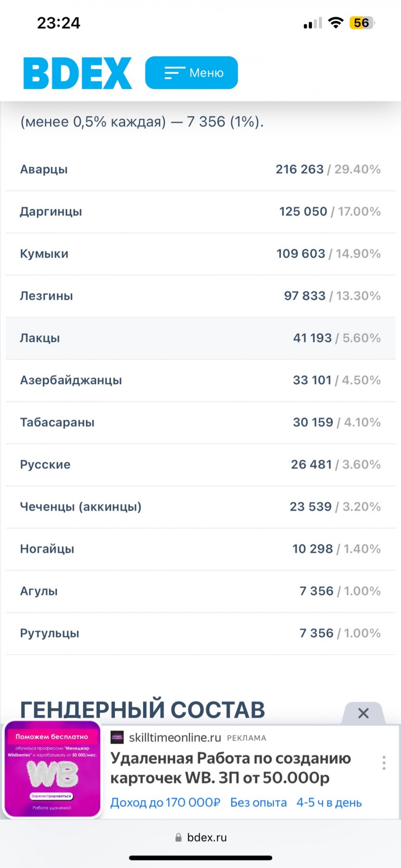401x868 pixels.
Task: Tap the bdex.ru address bar
Action: (x=200, y=838)
